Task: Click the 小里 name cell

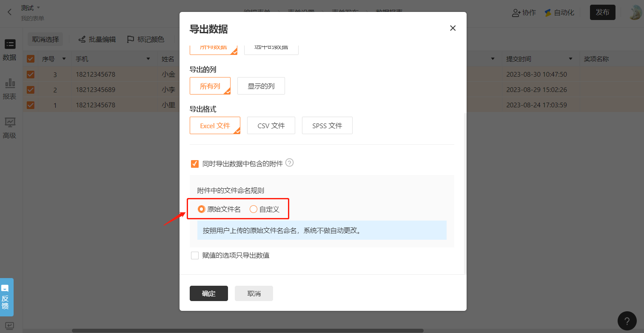Action: [x=168, y=105]
